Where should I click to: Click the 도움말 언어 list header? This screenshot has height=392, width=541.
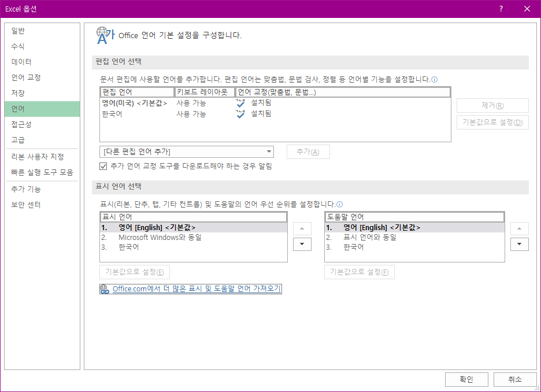[415, 217]
